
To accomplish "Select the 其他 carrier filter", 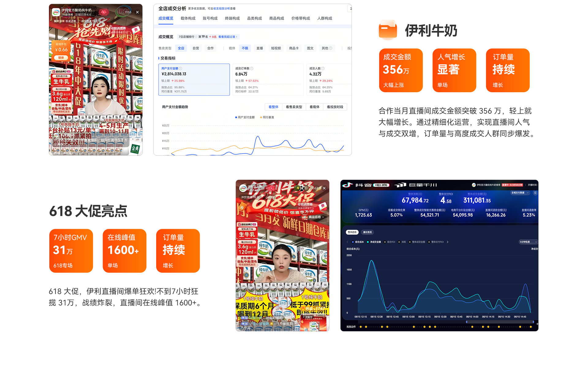I will pos(327,48).
